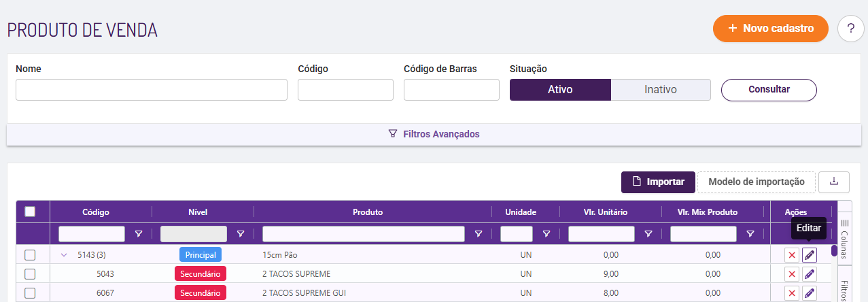
Task: Switch Situação to Inativo
Action: (661, 90)
